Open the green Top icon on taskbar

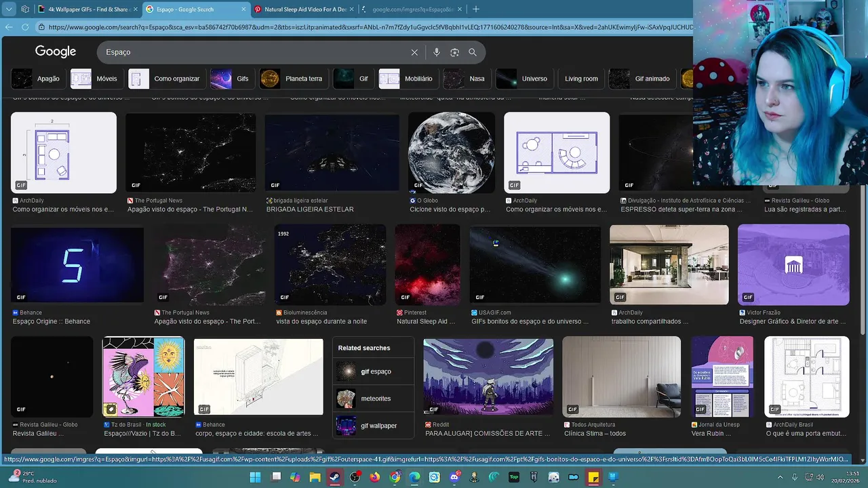[514, 477]
